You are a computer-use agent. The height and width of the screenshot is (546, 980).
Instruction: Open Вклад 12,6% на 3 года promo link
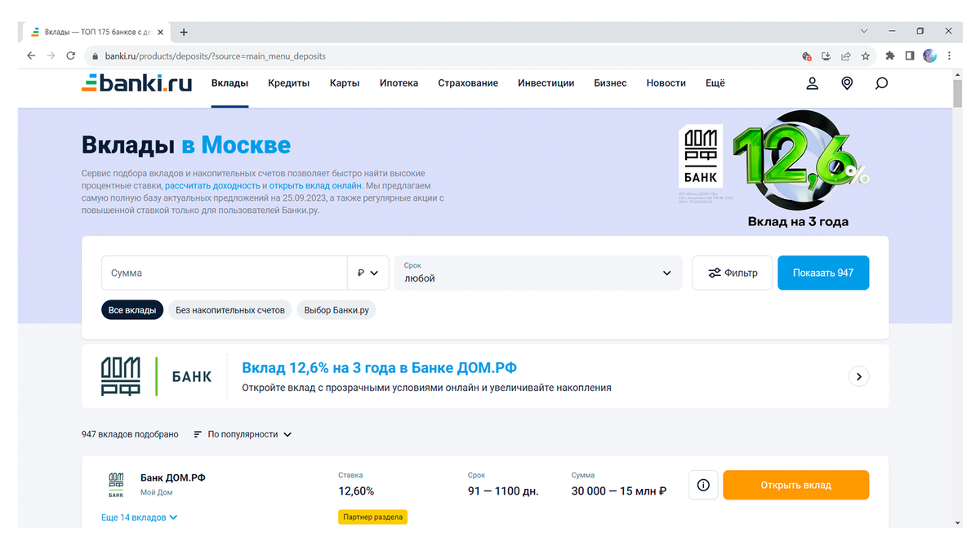tap(379, 368)
